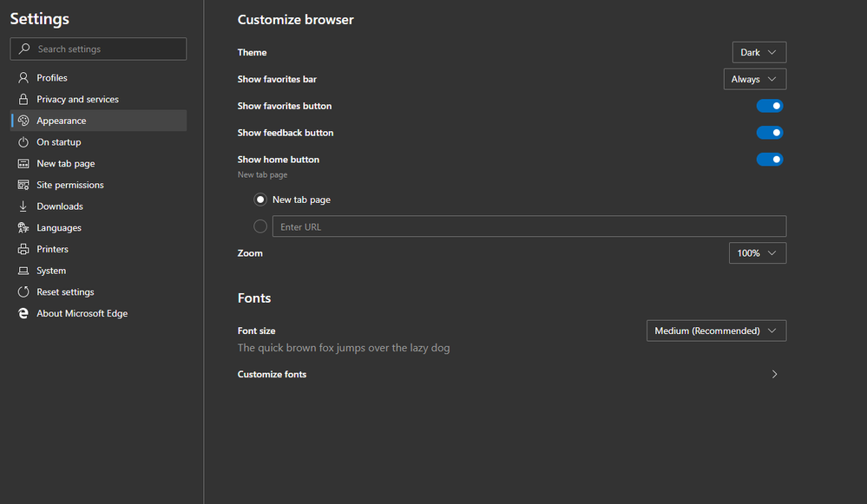Open the Theme dropdown set to Dark
Image resolution: width=867 pixels, height=504 pixels.
click(x=759, y=53)
